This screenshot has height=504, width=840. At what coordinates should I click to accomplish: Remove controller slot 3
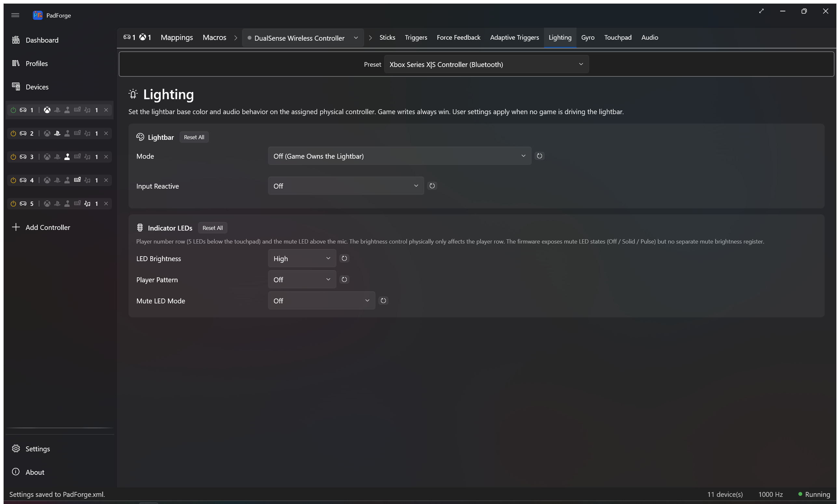click(106, 157)
